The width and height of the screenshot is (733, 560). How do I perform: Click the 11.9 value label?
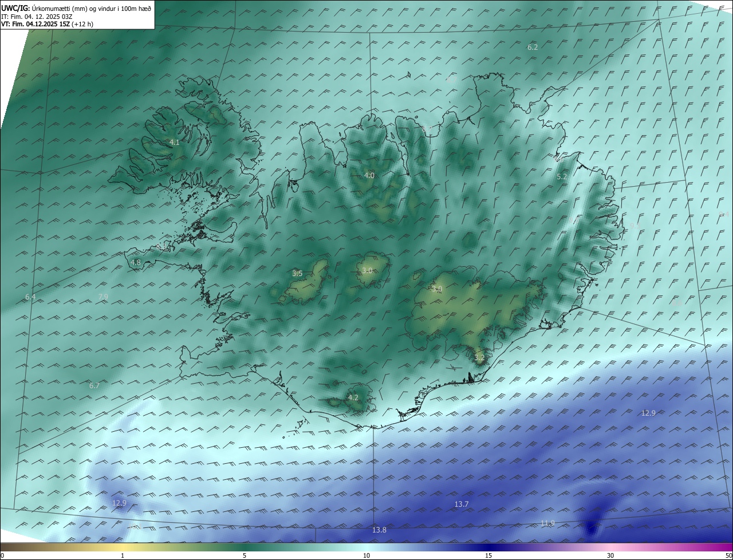click(x=547, y=523)
